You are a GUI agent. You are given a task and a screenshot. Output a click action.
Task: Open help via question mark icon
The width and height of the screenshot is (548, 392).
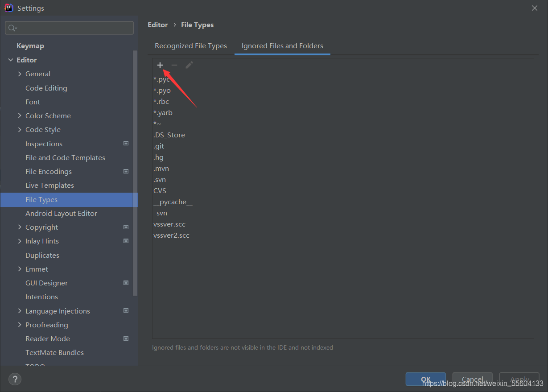pyautogui.click(x=15, y=380)
